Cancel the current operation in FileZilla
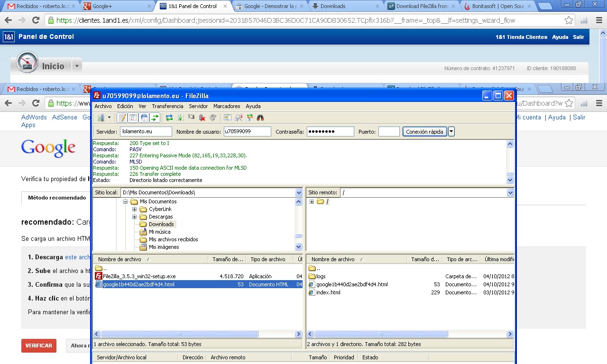The height and width of the screenshot is (364, 607). [191, 118]
